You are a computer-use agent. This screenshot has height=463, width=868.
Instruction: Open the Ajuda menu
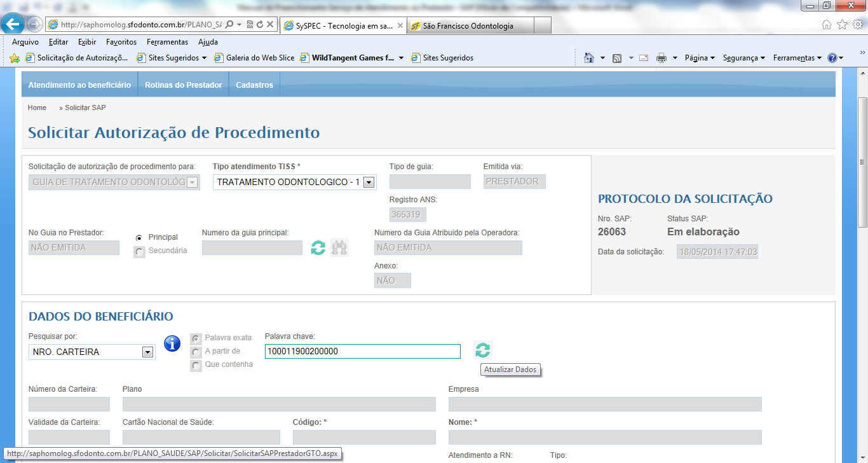pos(208,42)
